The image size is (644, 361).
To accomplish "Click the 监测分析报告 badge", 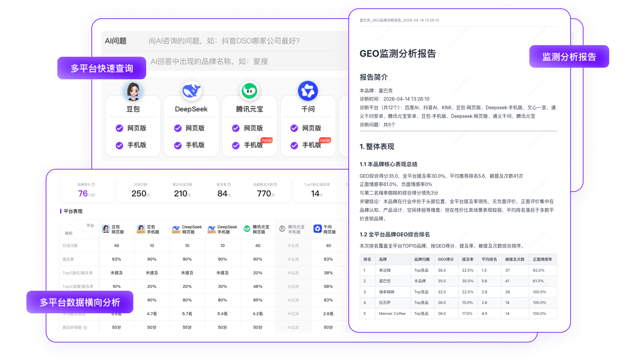I will click(x=569, y=56).
